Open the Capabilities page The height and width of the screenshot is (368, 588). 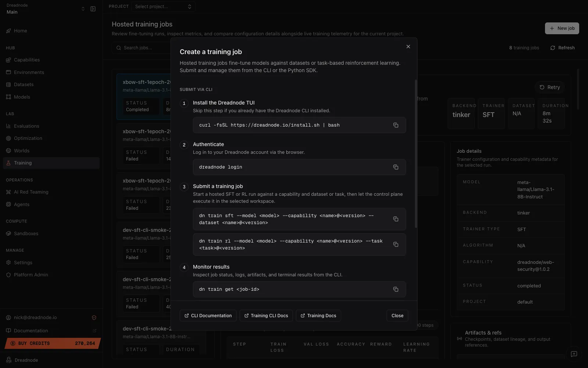(x=26, y=60)
